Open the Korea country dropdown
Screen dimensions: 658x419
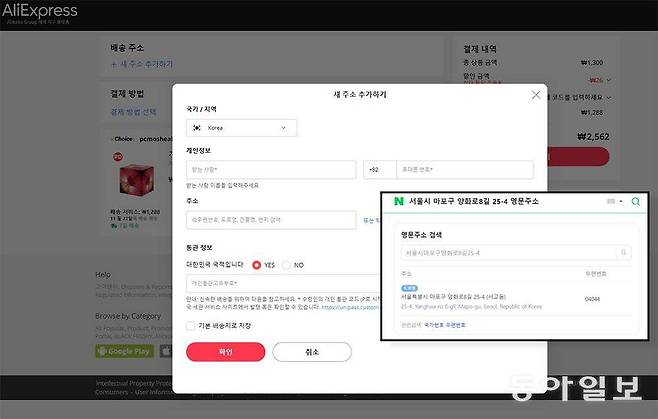[x=241, y=128]
